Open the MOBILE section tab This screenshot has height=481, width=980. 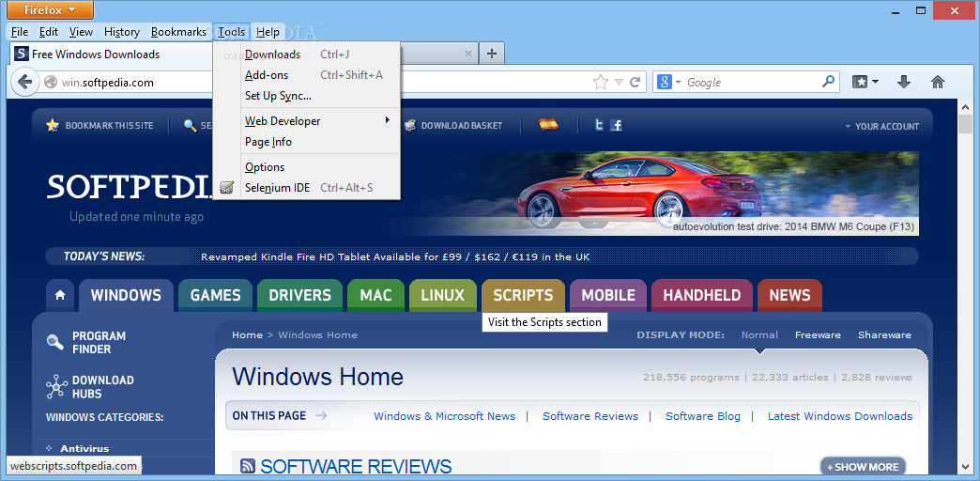608,296
